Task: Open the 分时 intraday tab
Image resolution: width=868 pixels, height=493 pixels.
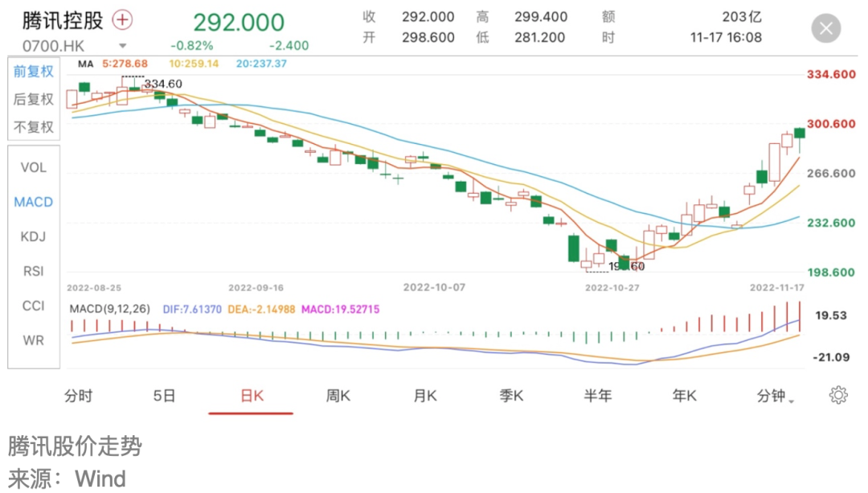Action: pyautogui.click(x=78, y=396)
